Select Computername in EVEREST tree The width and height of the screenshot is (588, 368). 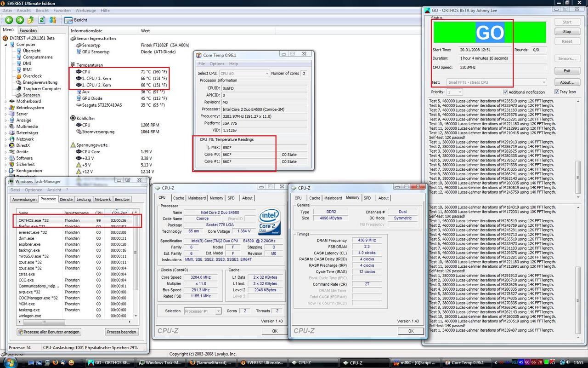point(38,57)
